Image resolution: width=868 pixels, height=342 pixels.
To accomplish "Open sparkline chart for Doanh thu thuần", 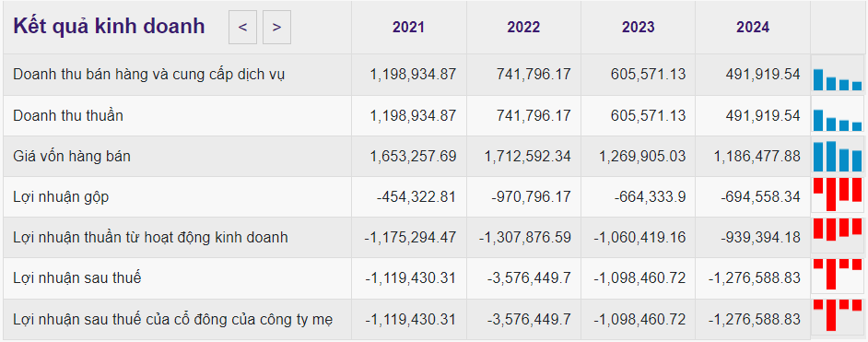I will [x=838, y=115].
